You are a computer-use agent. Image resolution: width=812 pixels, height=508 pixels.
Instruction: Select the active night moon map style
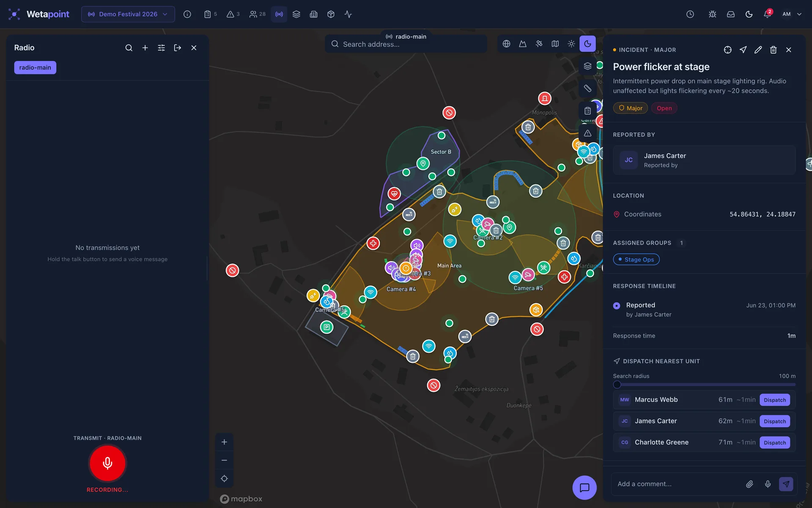(x=587, y=44)
